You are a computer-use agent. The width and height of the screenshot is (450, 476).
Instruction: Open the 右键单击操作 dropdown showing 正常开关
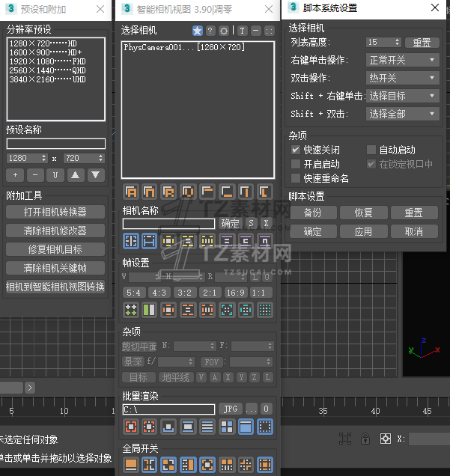(402, 60)
